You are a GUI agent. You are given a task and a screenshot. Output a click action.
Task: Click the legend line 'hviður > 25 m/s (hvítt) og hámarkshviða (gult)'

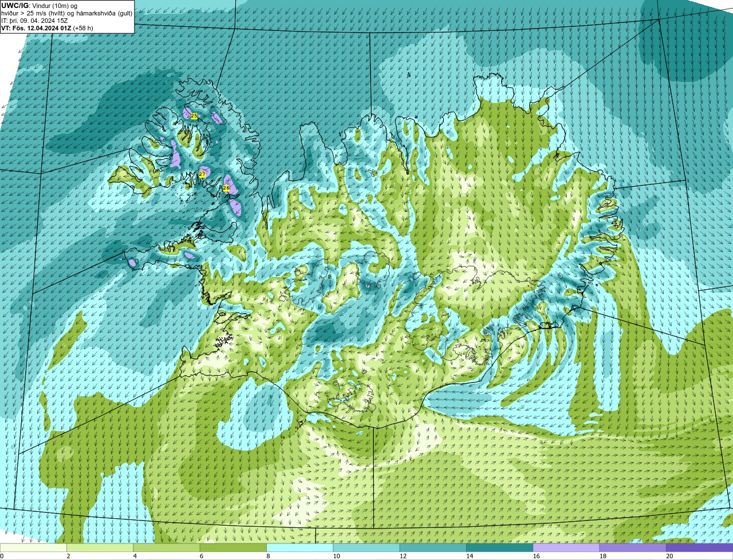[x=67, y=13]
